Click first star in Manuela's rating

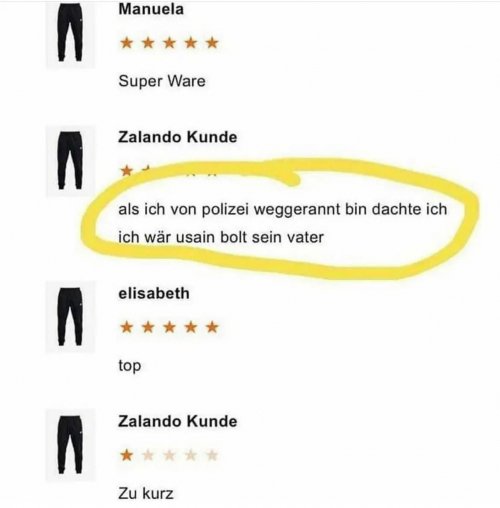coord(127,43)
